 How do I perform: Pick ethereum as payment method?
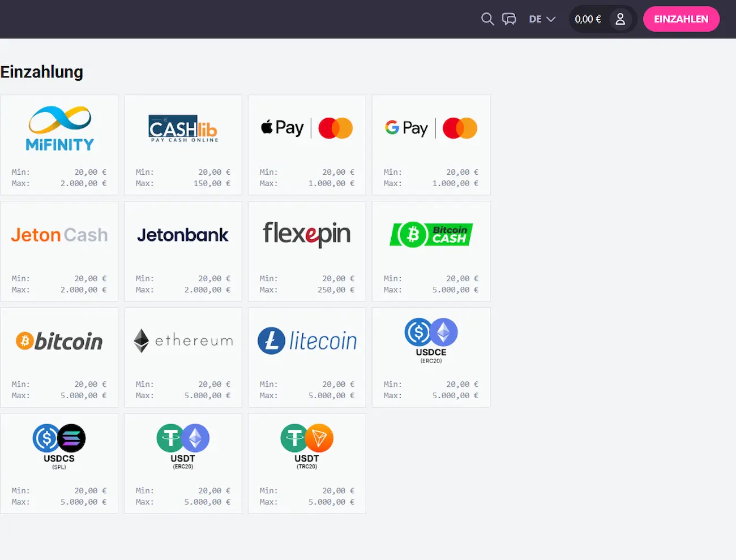(x=183, y=357)
